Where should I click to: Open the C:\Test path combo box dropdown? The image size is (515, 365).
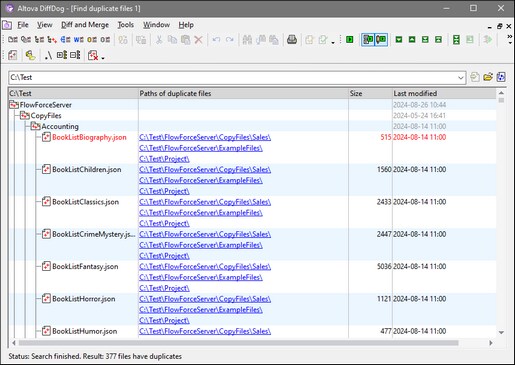pyautogui.click(x=460, y=78)
